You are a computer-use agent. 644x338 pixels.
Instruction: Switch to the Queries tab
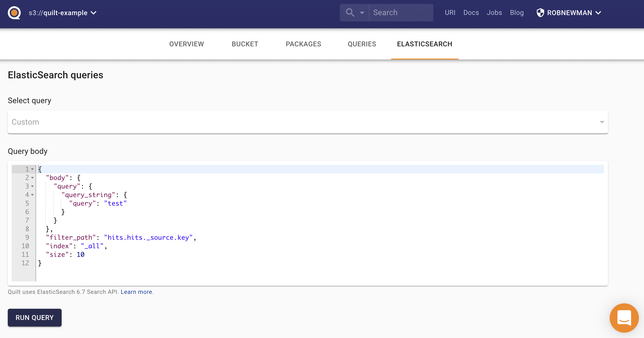(x=362, y=44)
